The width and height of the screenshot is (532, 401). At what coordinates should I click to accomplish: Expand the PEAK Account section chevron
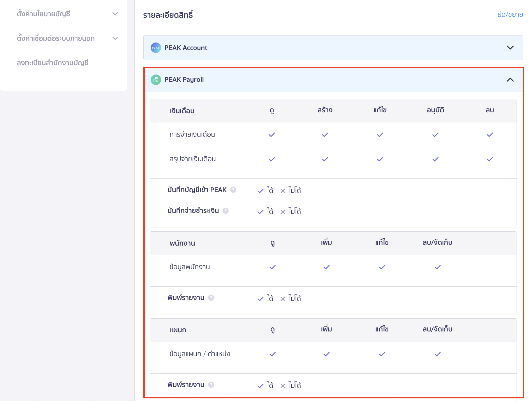click(510, 47)
